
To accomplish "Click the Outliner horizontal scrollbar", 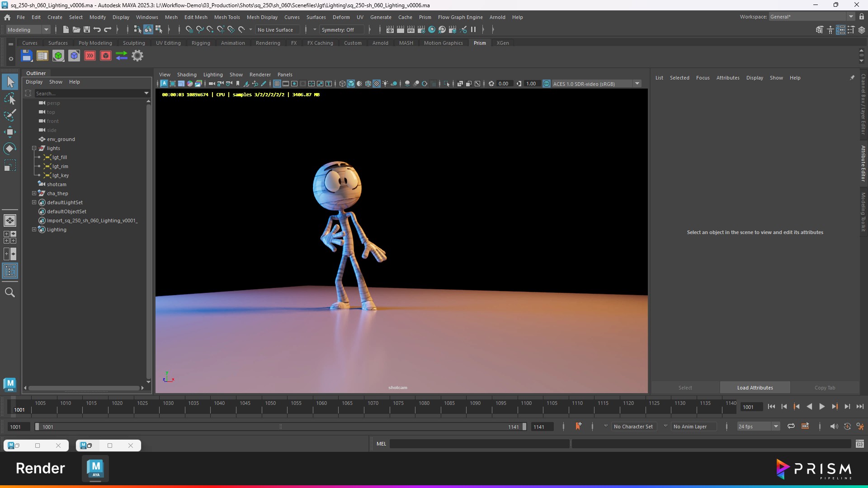I will click(x=84, y=388).
